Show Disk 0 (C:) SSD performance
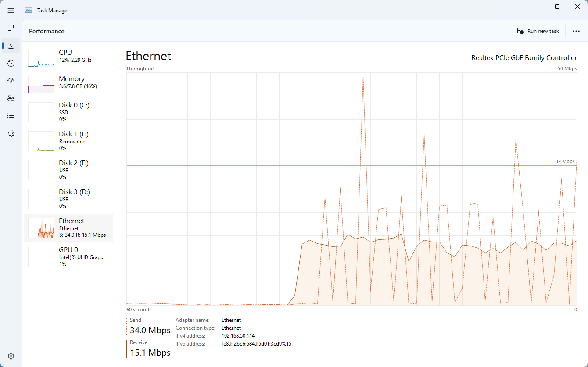Viewport: 588px width, 367px height. pyautogui.click(x=68, y=112)
